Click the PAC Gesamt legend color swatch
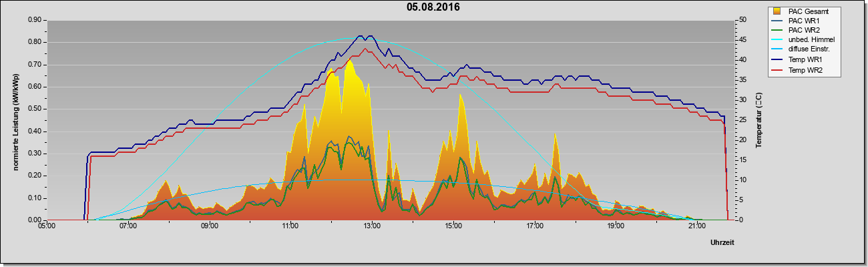 point(777,11)
